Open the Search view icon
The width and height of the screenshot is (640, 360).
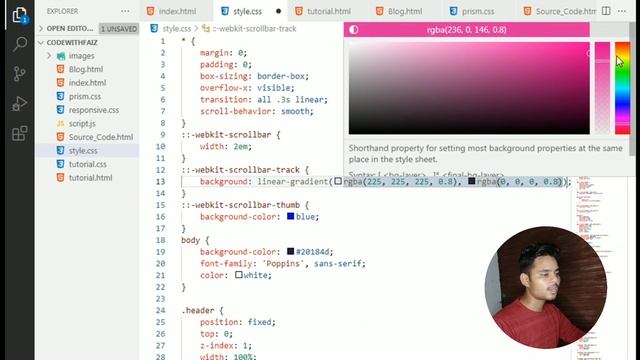point(20,44)
